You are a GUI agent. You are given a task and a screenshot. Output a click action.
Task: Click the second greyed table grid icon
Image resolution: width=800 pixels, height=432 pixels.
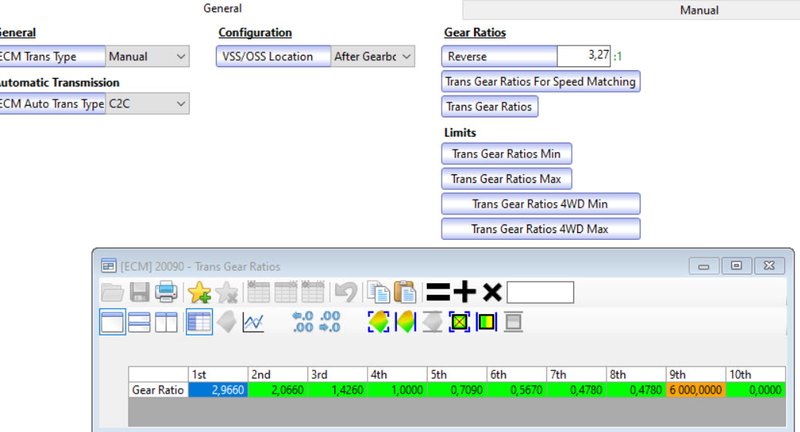click(286, 292)
